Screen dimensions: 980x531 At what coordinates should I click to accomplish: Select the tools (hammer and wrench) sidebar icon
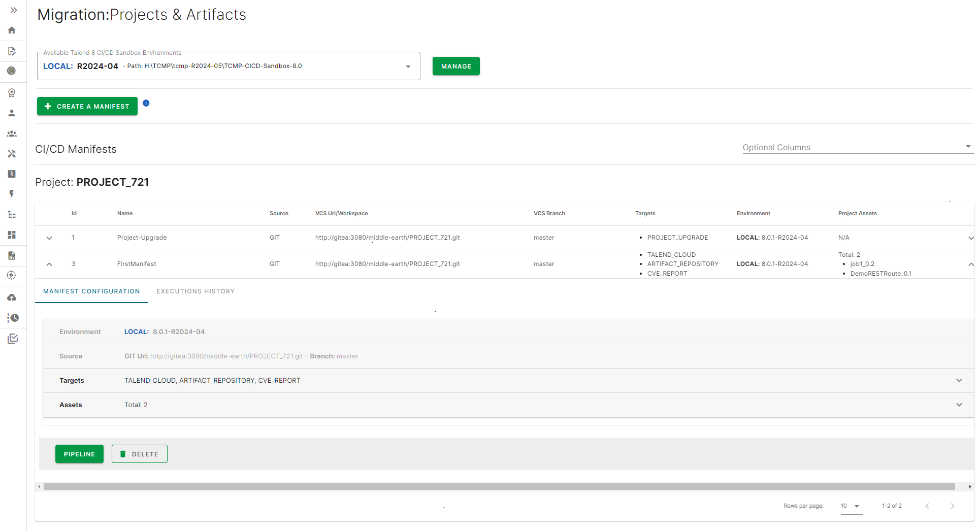(x=12, y=154)
